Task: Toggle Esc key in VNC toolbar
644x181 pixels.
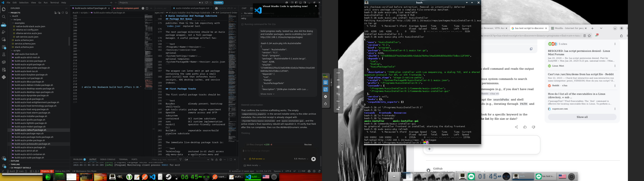Action: pos(338,101)
